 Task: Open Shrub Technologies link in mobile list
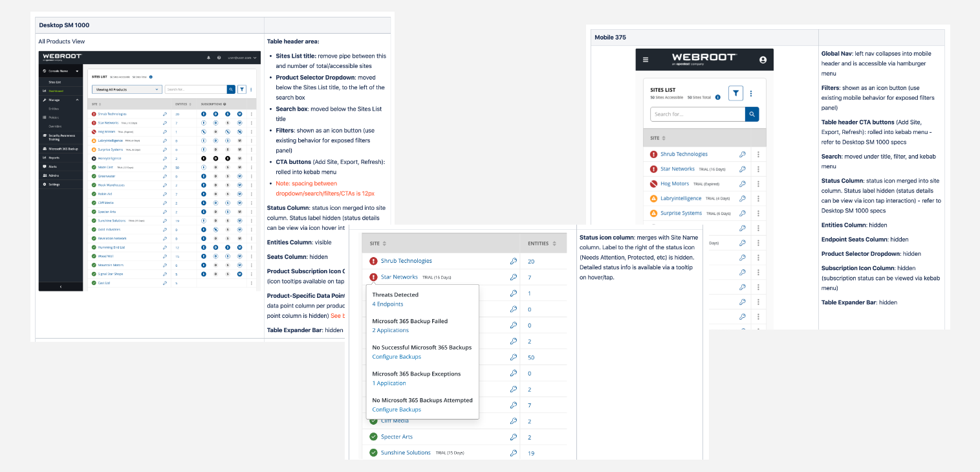tap(684, 154)
